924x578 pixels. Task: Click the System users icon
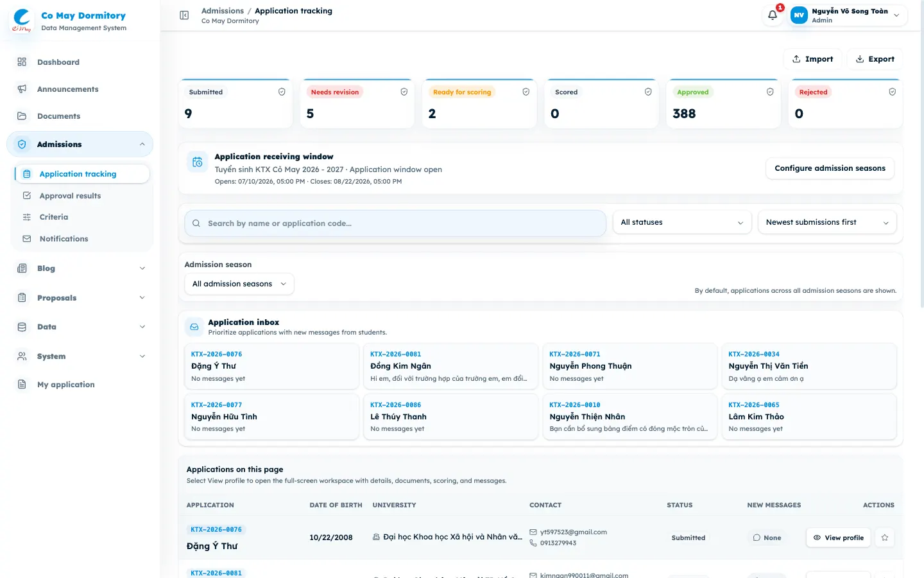click(22, 356)
